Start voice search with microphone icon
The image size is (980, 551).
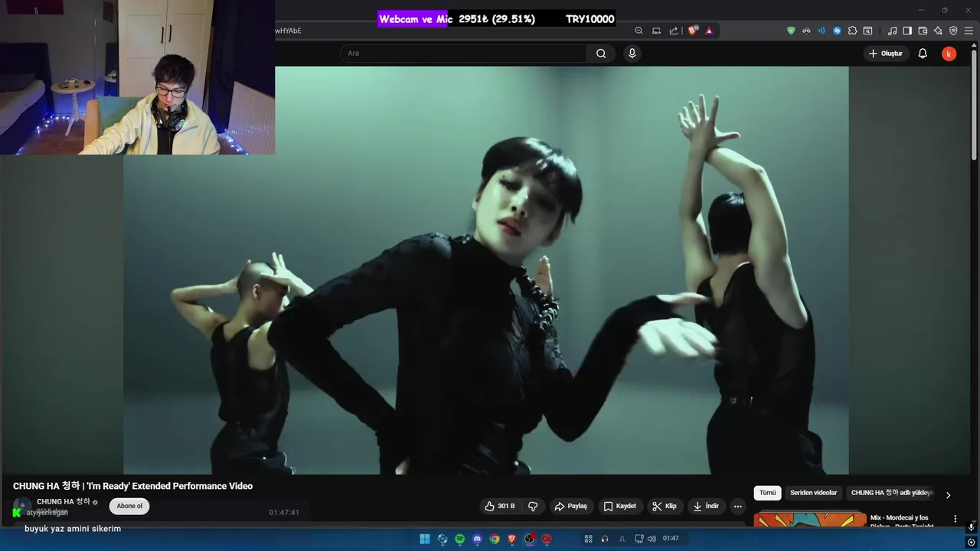[632, 54]
